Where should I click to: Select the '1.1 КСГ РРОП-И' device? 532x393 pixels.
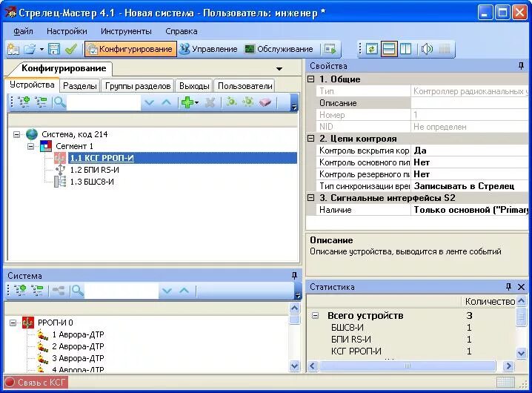pyautogui.click(x=102, y=158)
